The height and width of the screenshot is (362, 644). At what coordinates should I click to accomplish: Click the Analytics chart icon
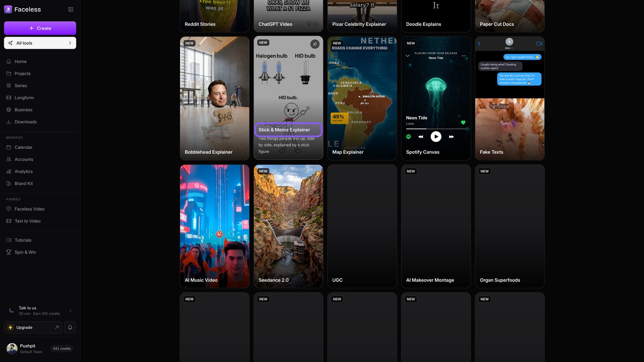click(x=9, y=171)
